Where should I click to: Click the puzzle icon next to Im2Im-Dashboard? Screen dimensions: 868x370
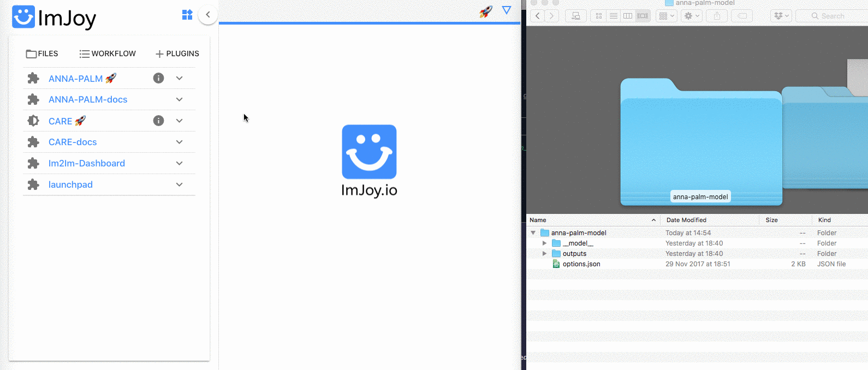pos(33,163)
